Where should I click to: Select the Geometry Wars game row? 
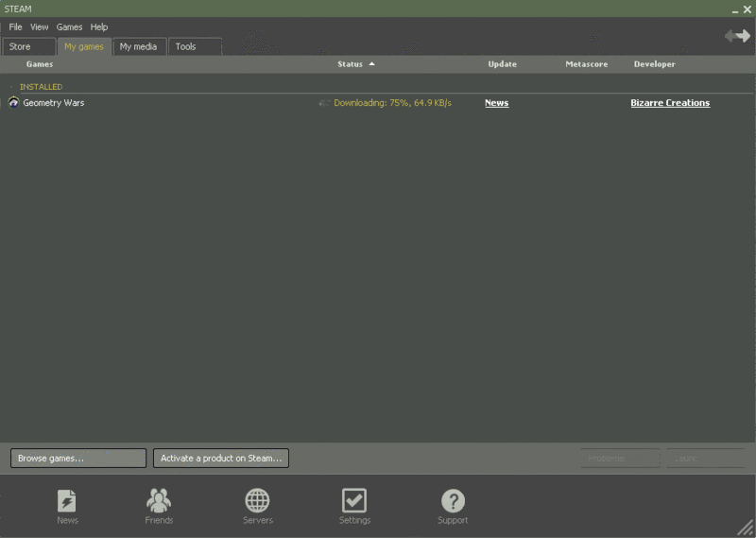[378, 103]
